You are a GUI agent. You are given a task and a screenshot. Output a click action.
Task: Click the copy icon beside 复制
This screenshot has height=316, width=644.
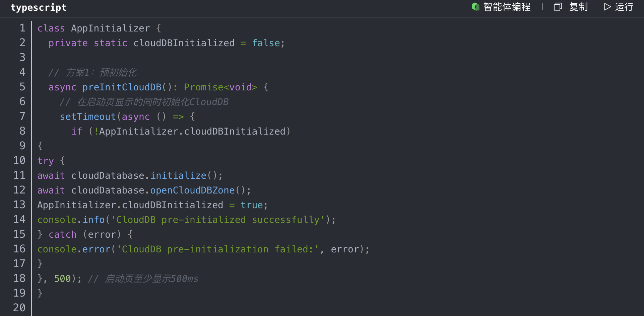tap(558, 7)
